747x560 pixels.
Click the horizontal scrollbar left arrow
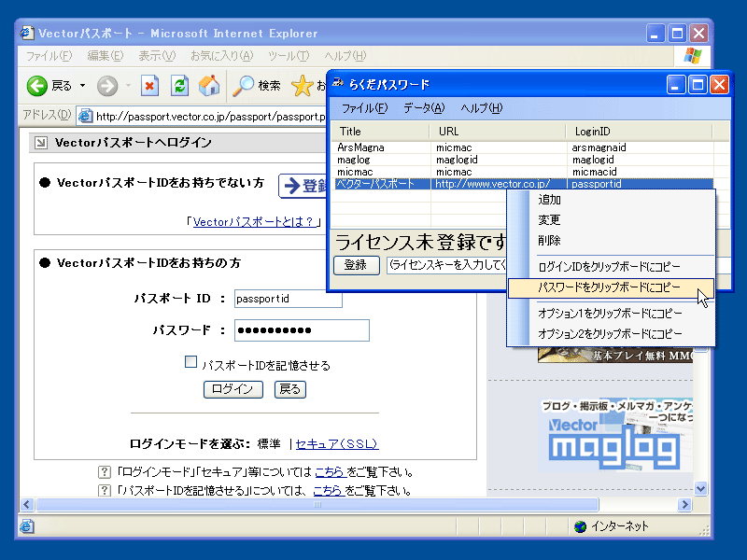coord(27,504)
